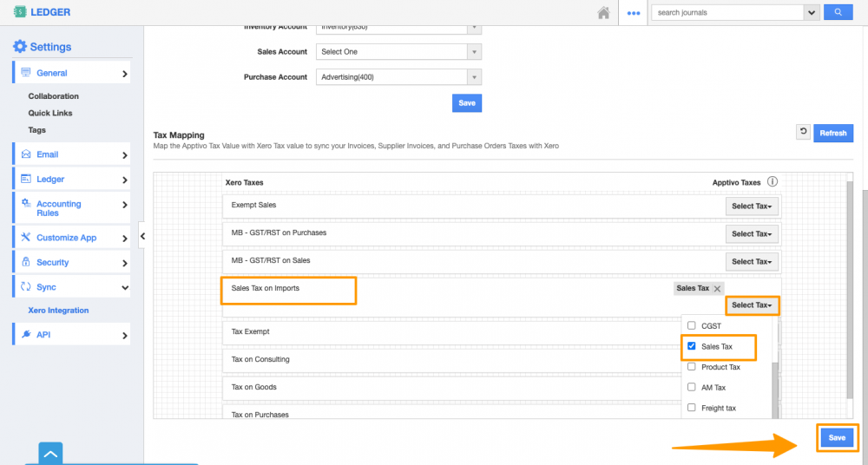
Task: Open the three-dots apps menu icon
Action: point(634,13)
